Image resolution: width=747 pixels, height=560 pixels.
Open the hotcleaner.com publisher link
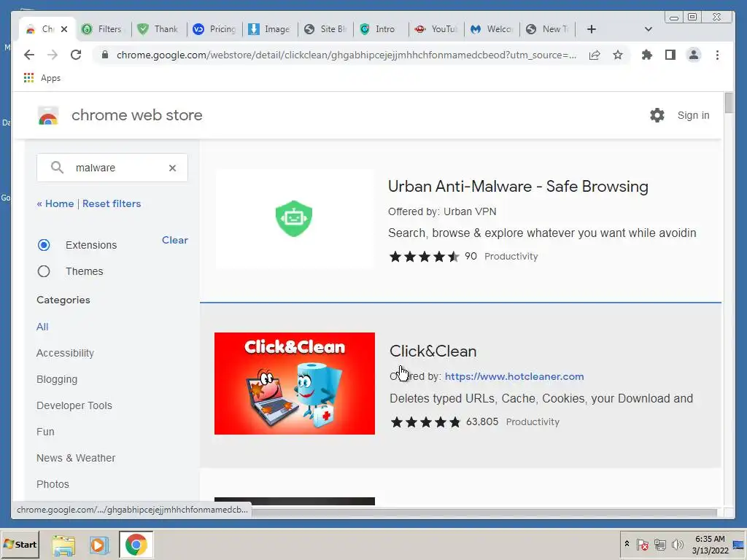514,376
